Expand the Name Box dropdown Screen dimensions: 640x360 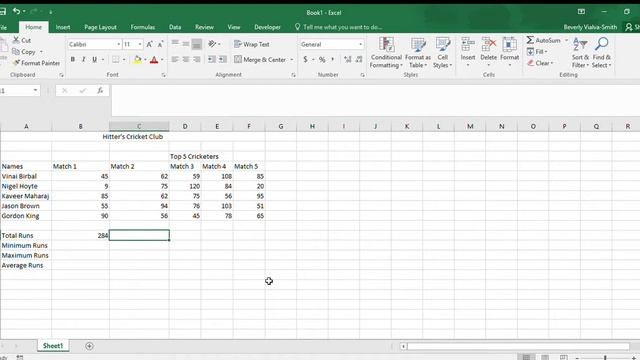(36, 90)
